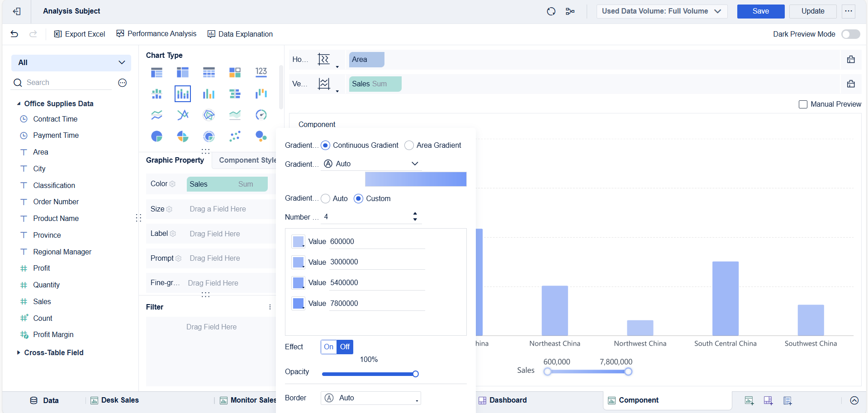Open the Dashboard bottom tab

(503, 400)
